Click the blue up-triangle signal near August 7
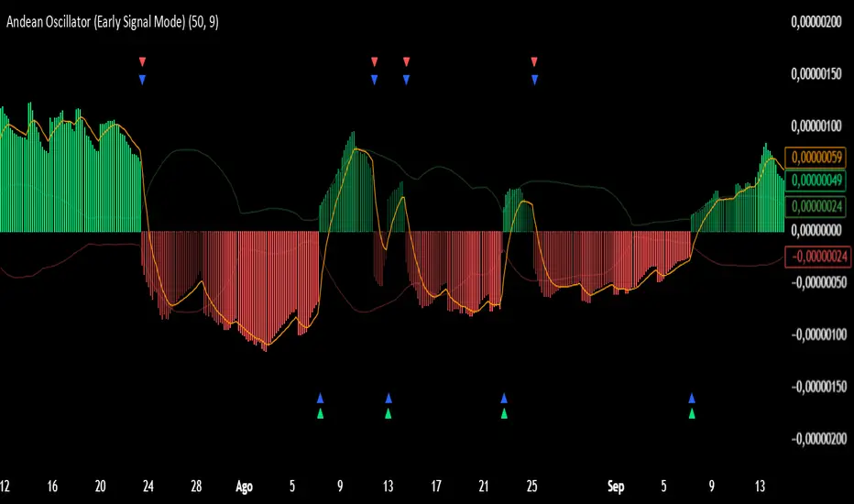This screenshot has width=854, height=504. point(321,398)
